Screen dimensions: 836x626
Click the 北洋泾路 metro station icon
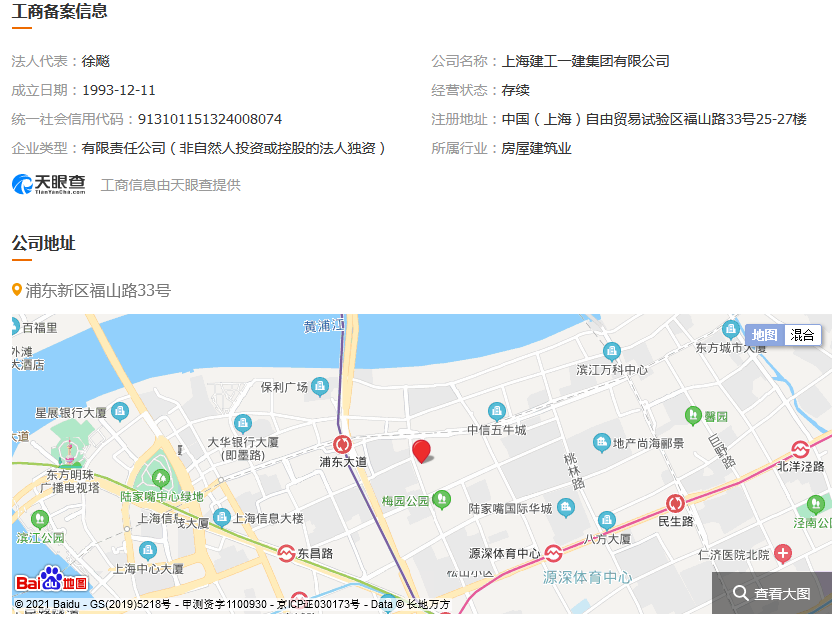point(800,450)
